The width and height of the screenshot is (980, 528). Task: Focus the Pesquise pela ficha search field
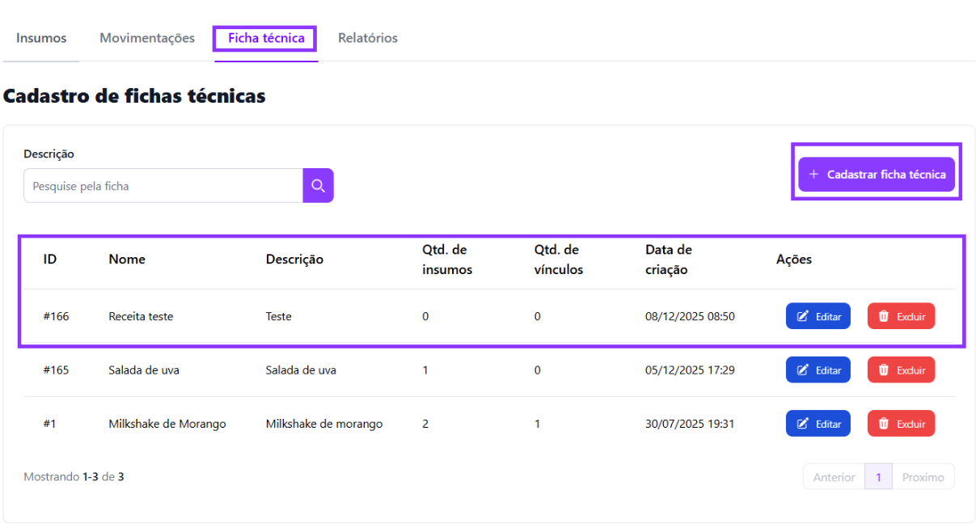coord(163,186)
